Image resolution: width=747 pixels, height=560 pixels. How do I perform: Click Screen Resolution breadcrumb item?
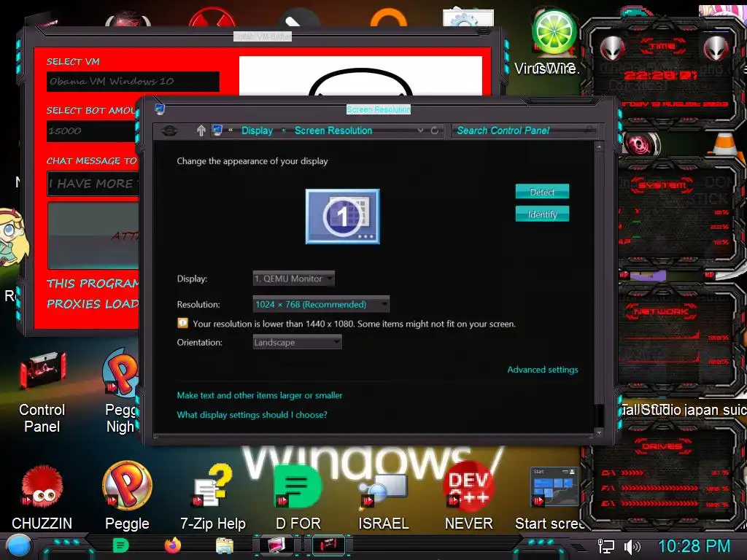[333, 131]
